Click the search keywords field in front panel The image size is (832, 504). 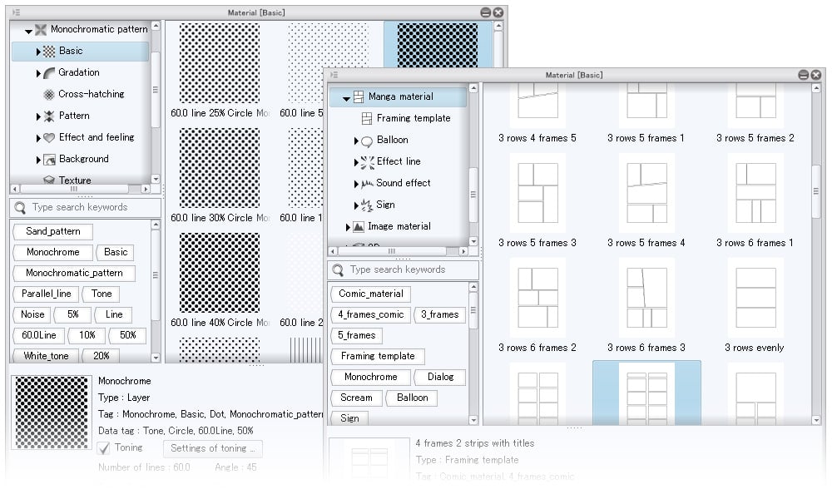click(x=408, y=270)
